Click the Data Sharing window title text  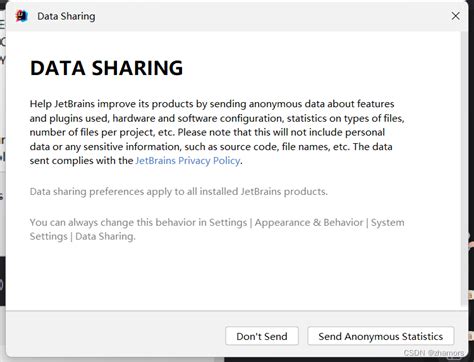coord(66,16)
